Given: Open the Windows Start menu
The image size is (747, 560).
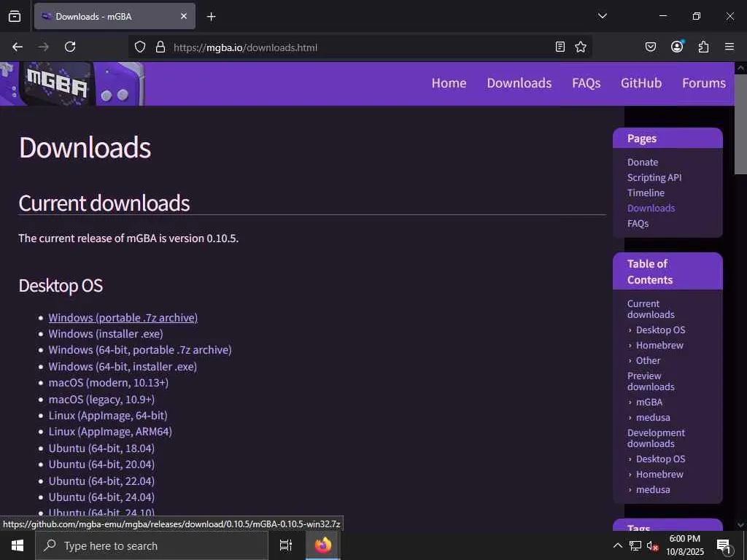Looking at the screenshot, I should (18, 545).
